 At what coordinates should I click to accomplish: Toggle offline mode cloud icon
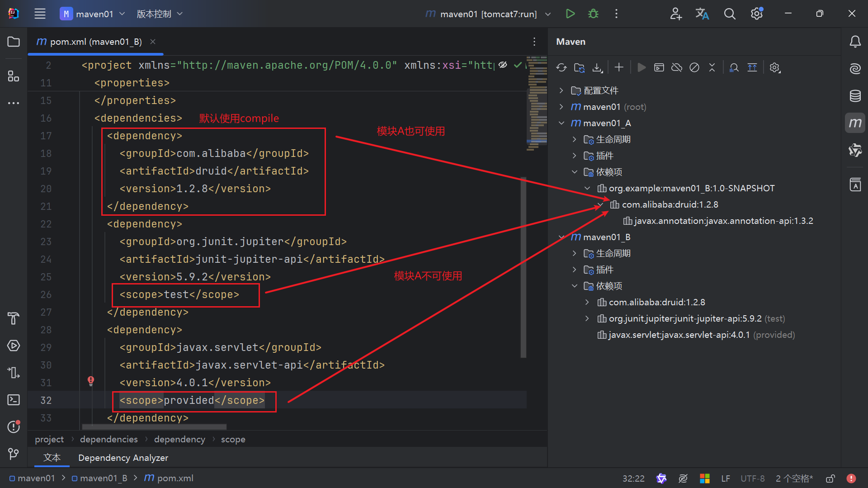click(677, 67)
